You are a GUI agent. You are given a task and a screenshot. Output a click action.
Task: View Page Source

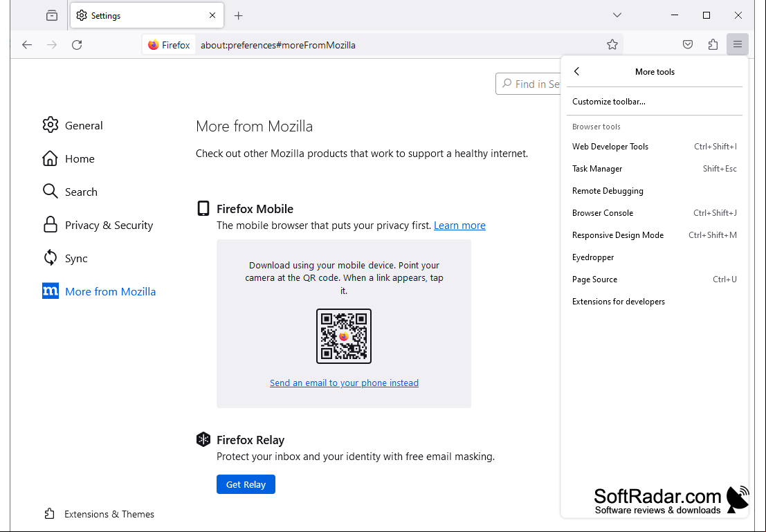tap(655, 279)
